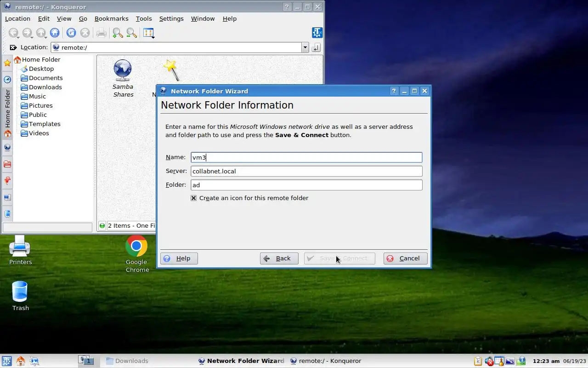The height and width of the screenshot is (368, 588).
Task: Click the wizard wand icon in Konqueror
Action: pyautogui.click(x=171, y=70)
